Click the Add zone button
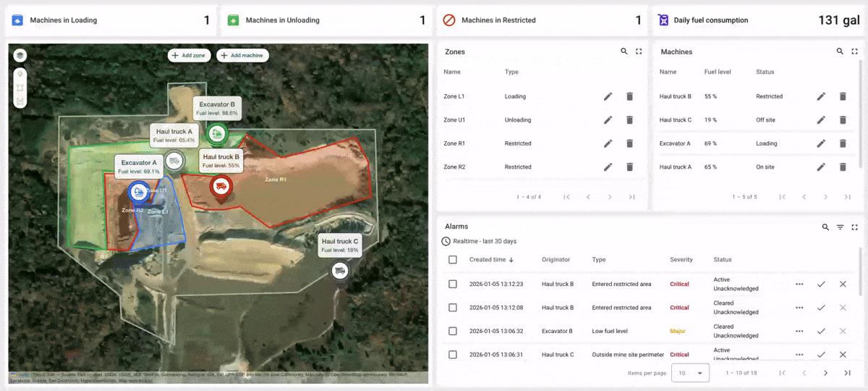Image resolution: width=868 pixels, height=391 pixels. pyautogui.click(x=190, y=55)
